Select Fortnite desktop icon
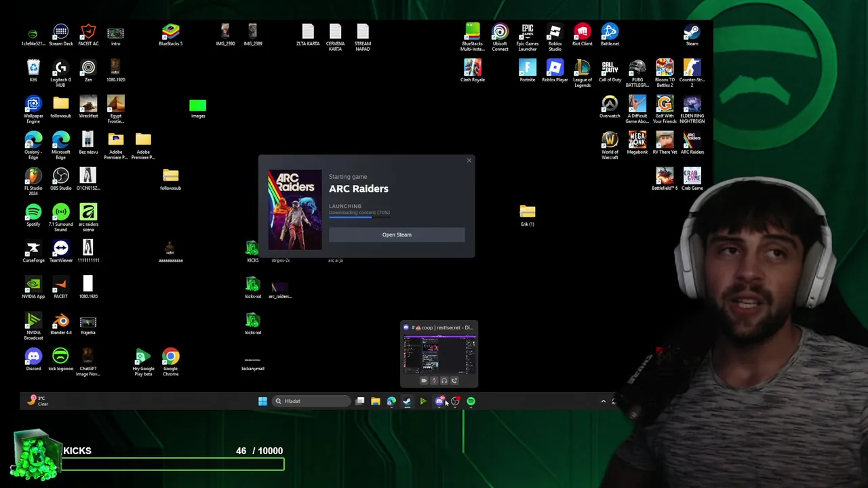Viewport: 868px width, 488px height. pyautogui.click(x=528, y=71)
